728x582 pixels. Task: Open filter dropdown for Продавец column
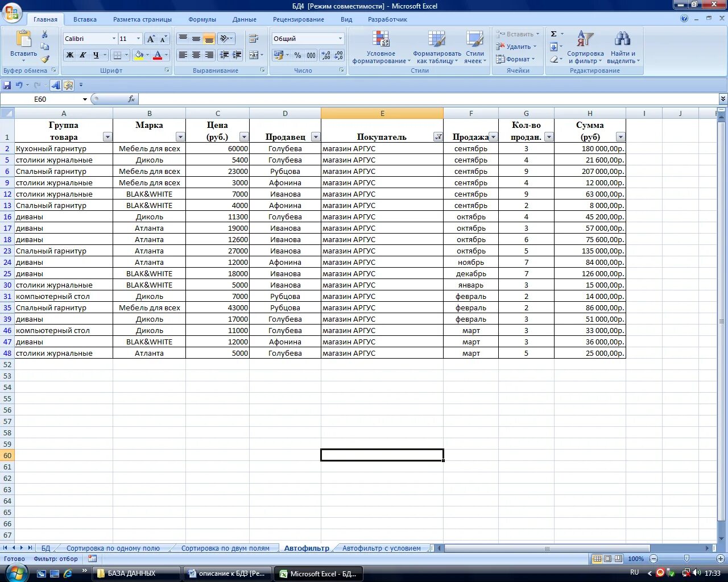(x=316, y=137)
